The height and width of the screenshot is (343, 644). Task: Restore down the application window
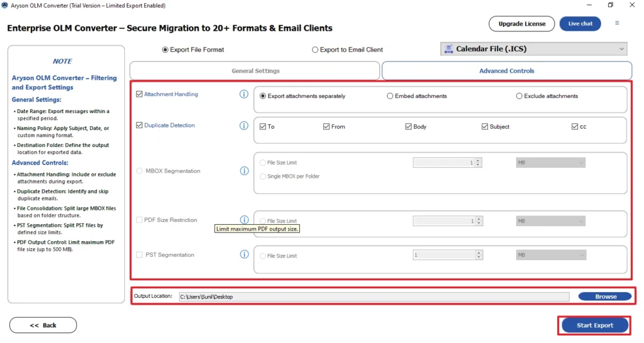[x=610, y=5]
